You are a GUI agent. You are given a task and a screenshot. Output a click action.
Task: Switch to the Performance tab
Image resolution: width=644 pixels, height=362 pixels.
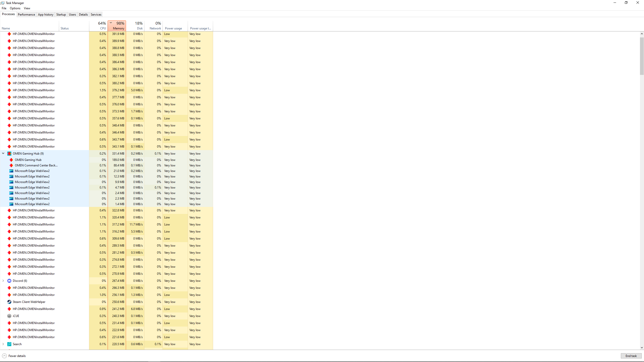point(26,15)
